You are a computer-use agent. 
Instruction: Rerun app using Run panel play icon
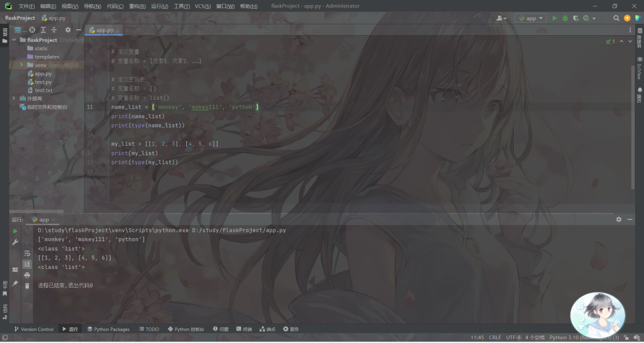tap(15, 231)
